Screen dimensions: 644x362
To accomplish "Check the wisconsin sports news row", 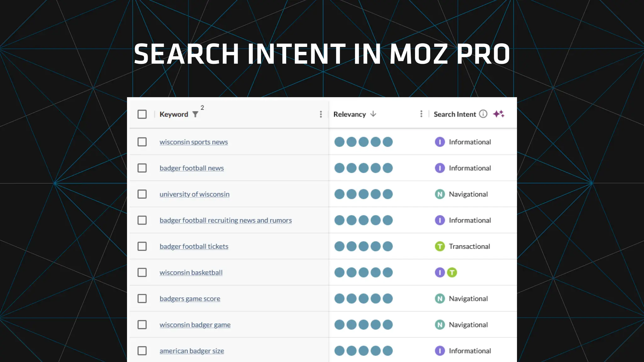I will pyautogui.click(x=142, y=142).
